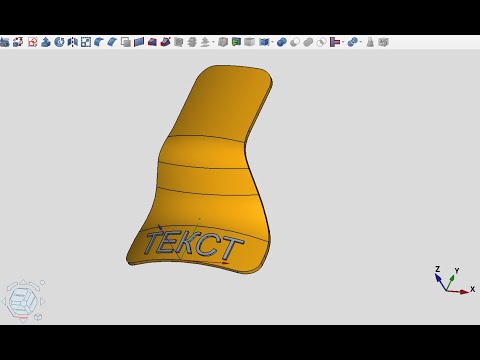Screen dimensions: 480x360
Task: Click the blue box with red edges icon
Action: [152, 42]
